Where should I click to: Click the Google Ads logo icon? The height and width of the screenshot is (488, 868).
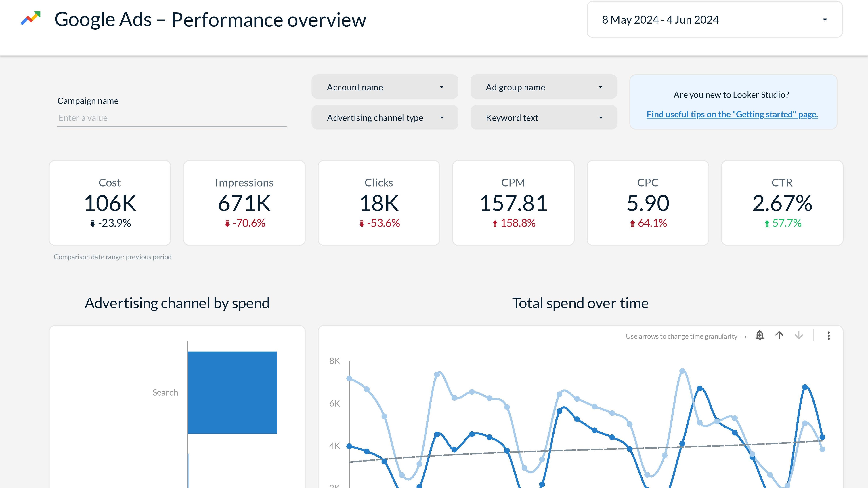31,18
